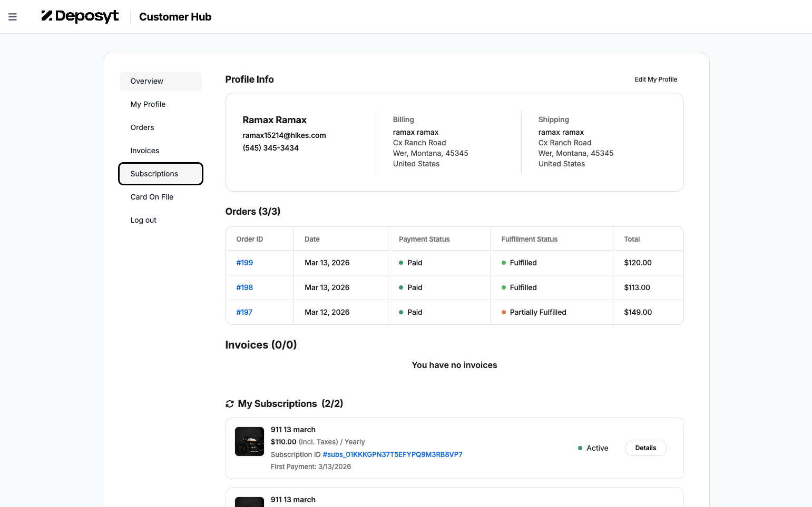The width and height of the screenshot is (812, 507).
Task: Click the My Subscriptions refresh icon
Action: [230, 404]
